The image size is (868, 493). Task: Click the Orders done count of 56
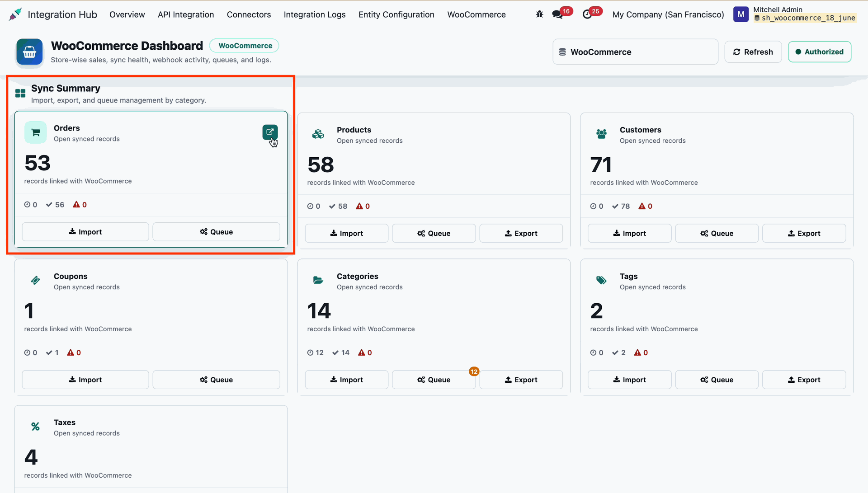(55, 205)
